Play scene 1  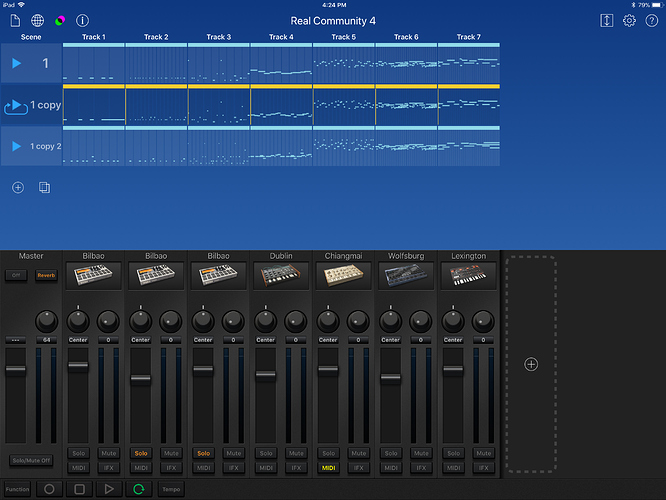[x=17, y=63]
